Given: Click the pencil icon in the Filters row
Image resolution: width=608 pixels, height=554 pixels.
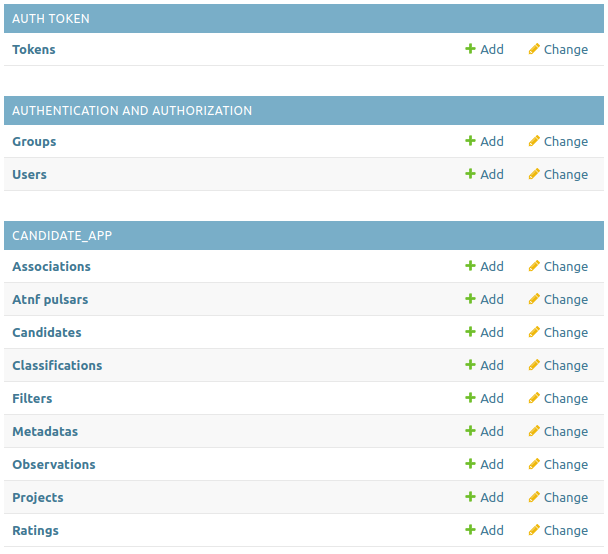Looking at the screenshot, I should point(534,397).
